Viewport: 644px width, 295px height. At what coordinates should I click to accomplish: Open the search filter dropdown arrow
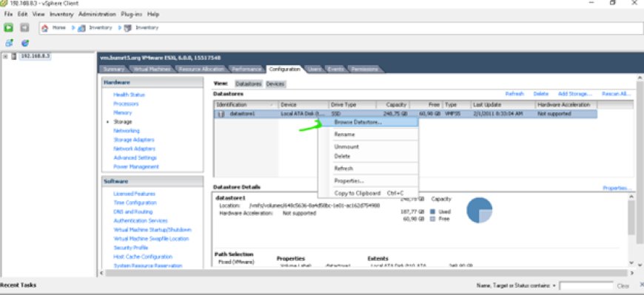tap(554, 285)
